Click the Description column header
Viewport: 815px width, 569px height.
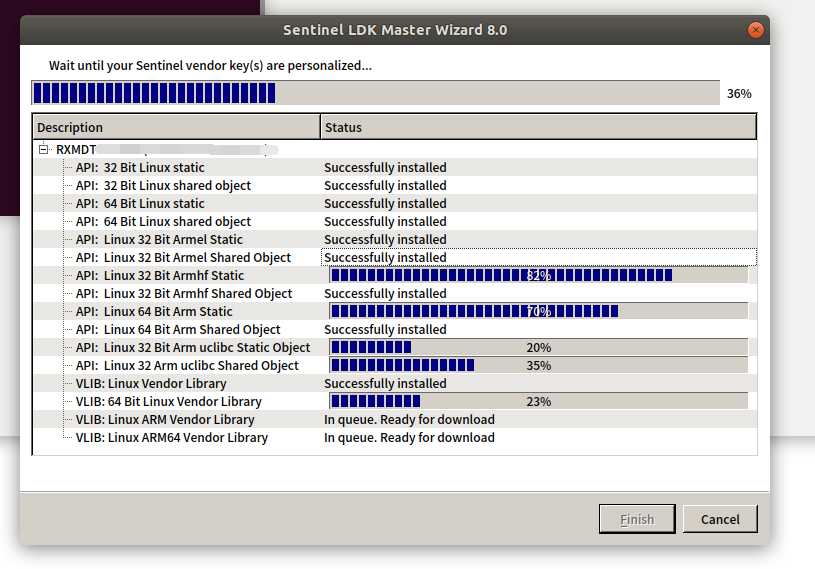pos(177,127)
